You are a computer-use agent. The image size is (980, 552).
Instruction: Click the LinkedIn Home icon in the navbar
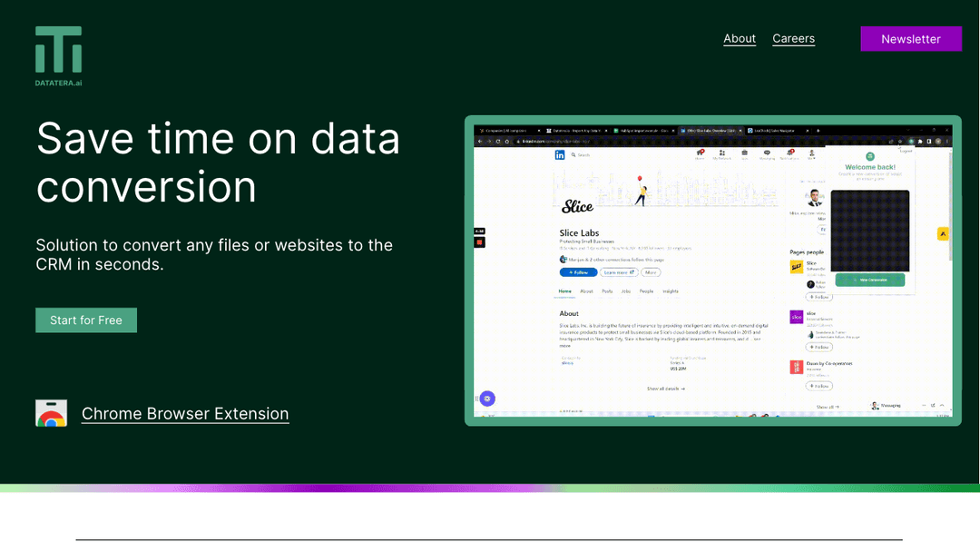pos(700,153)
